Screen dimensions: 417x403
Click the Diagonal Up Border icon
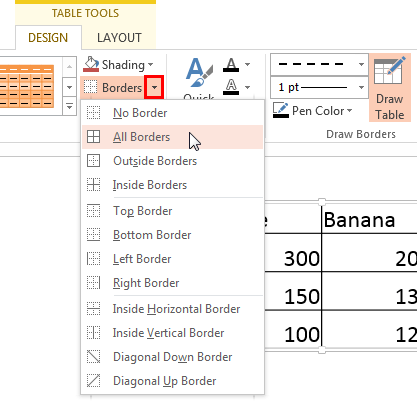93,381
